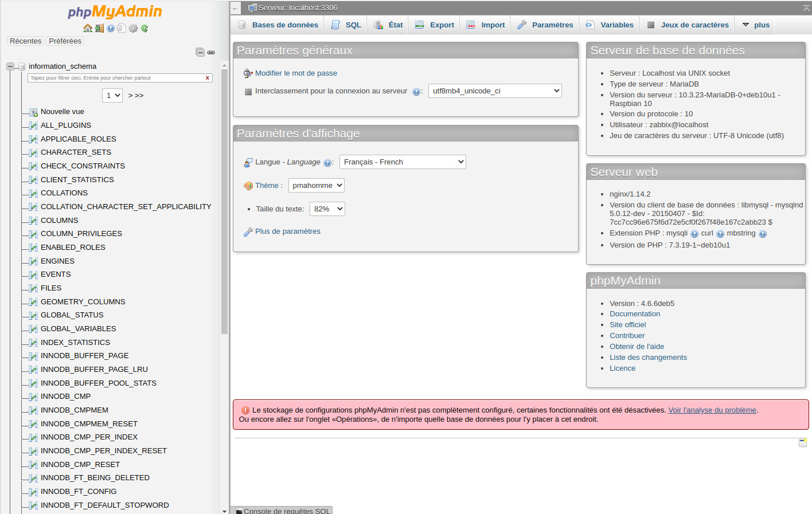Open Voir l'analyse du problème link
812x514 pixels.
[712, 410]
